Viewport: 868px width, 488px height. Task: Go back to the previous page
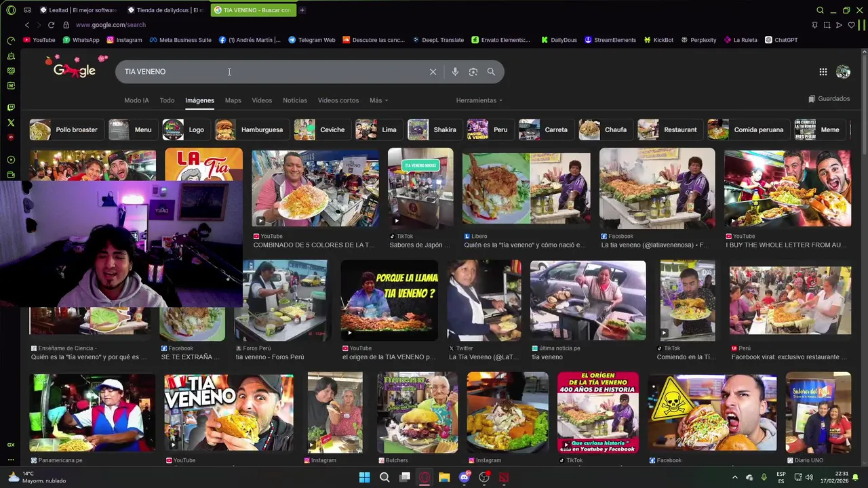tap(27, 25)
